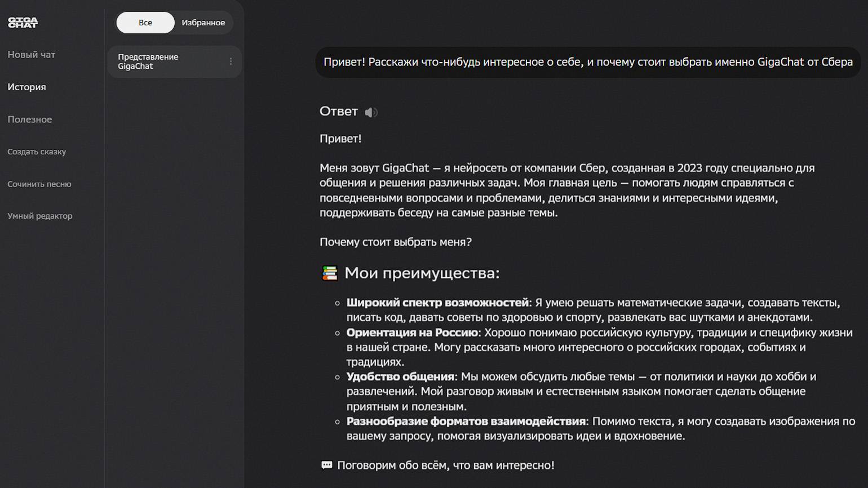
Task: Click the user prompt message bubble
Action: (x=588, y=62)
